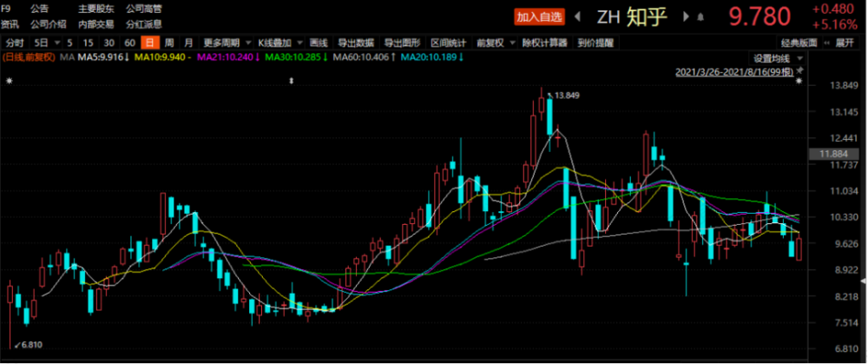Click the pin icon beside date range

pos(799,71)
